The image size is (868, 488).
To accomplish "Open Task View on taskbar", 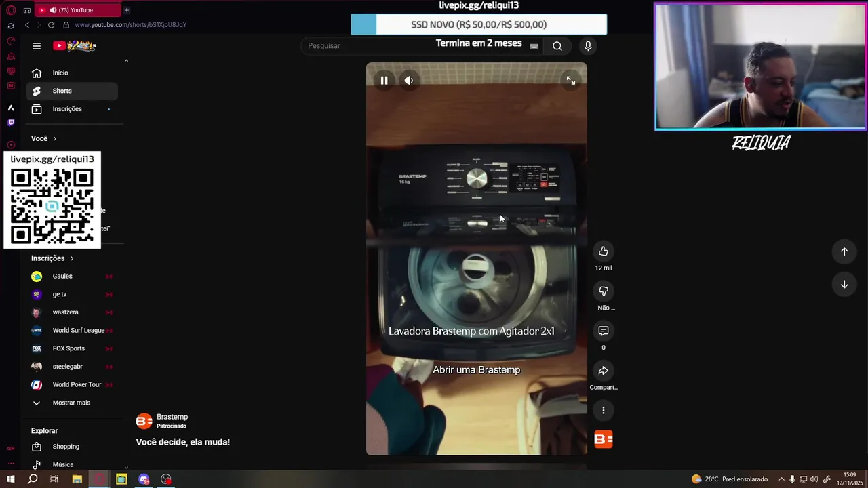I will pyautogui.click(x=54, y=479).
